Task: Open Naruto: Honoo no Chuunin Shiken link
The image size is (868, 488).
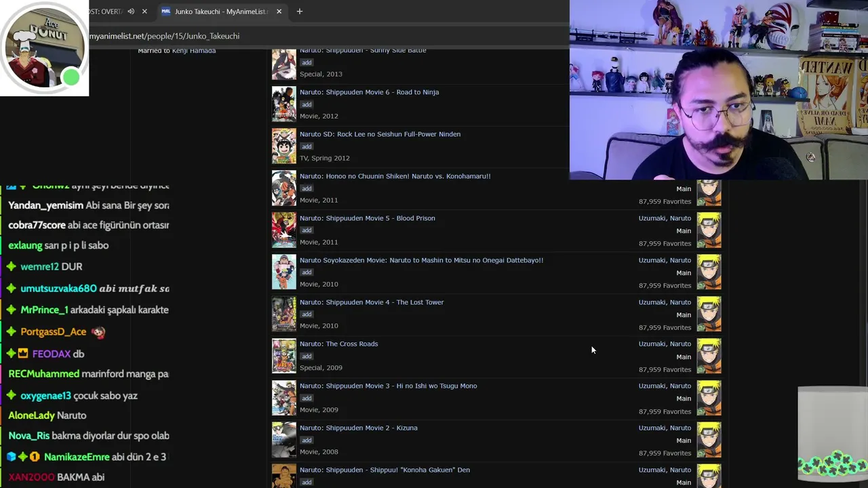Action: point(395,176)
